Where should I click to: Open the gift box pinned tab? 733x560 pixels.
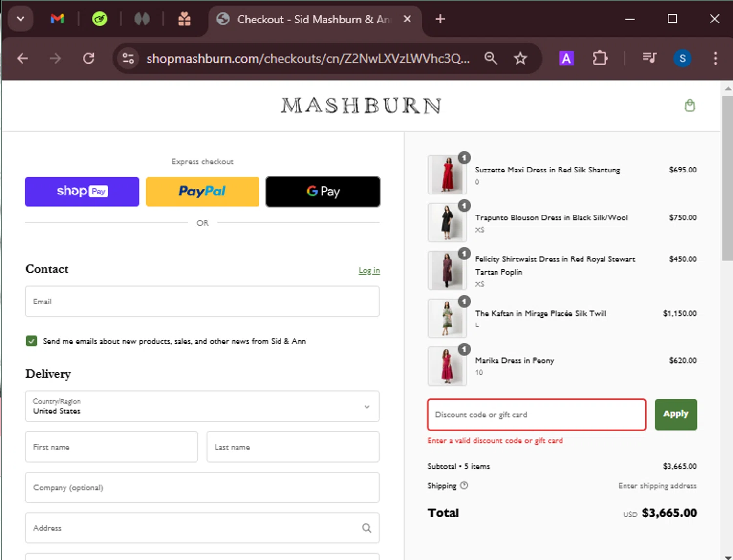[x=184, y=19]
